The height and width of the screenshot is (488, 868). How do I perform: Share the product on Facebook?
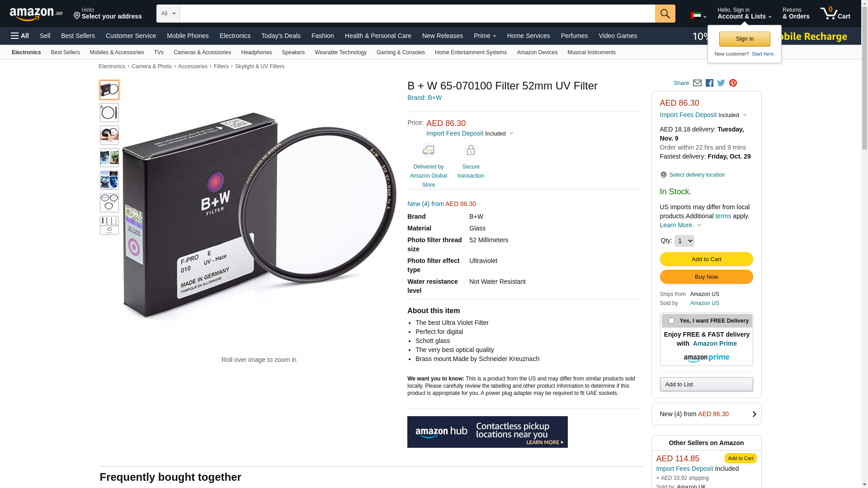(709, 83)
